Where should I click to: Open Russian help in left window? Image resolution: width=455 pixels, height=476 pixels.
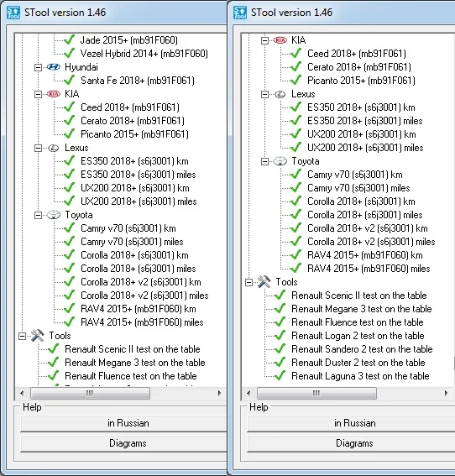click(x=124, y=423)
